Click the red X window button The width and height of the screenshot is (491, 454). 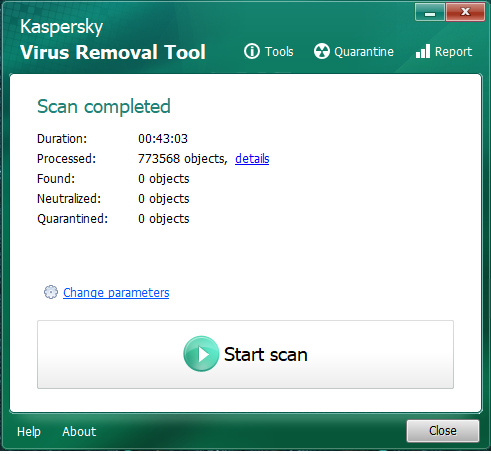465,13
